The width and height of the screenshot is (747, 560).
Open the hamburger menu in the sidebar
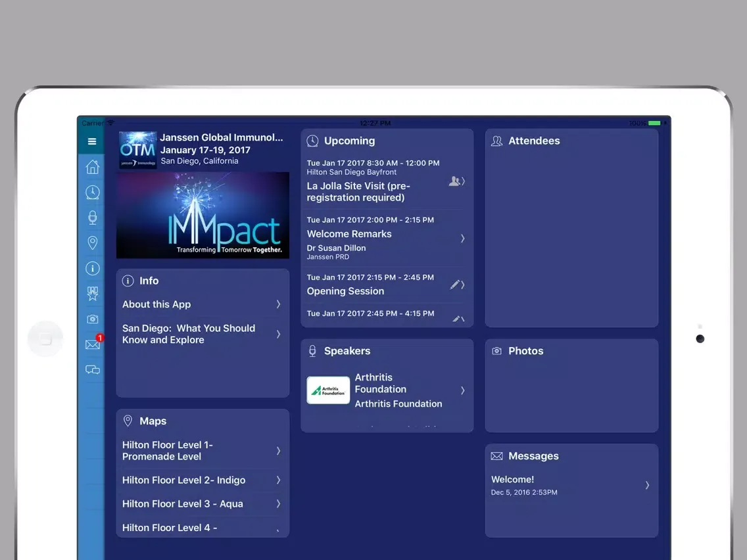pyautogui.click(x=92, y=141)
